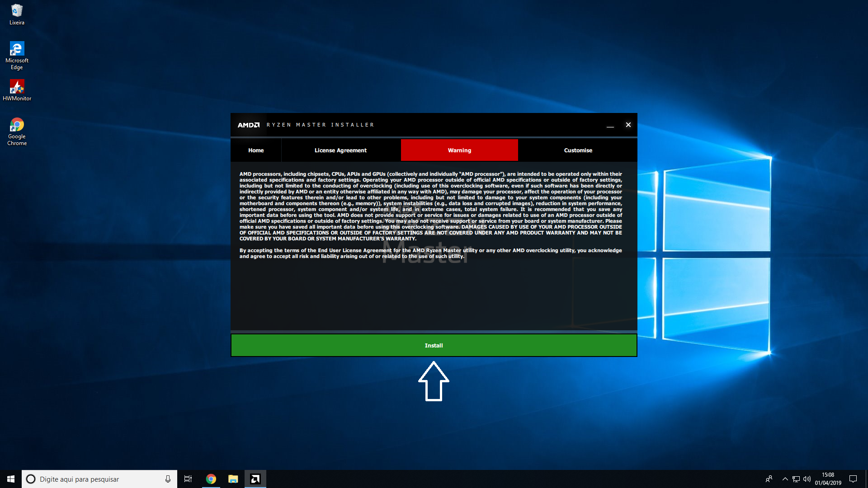Open the Lixeira recycle bin icon

pyautogui.click(x=17, y=14)
